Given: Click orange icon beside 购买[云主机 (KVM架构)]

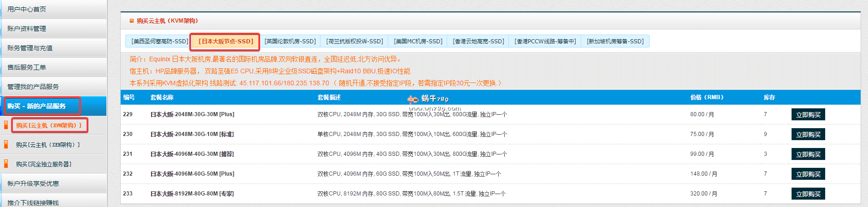Looking at the screenshot, I should (x=6, y=125).
